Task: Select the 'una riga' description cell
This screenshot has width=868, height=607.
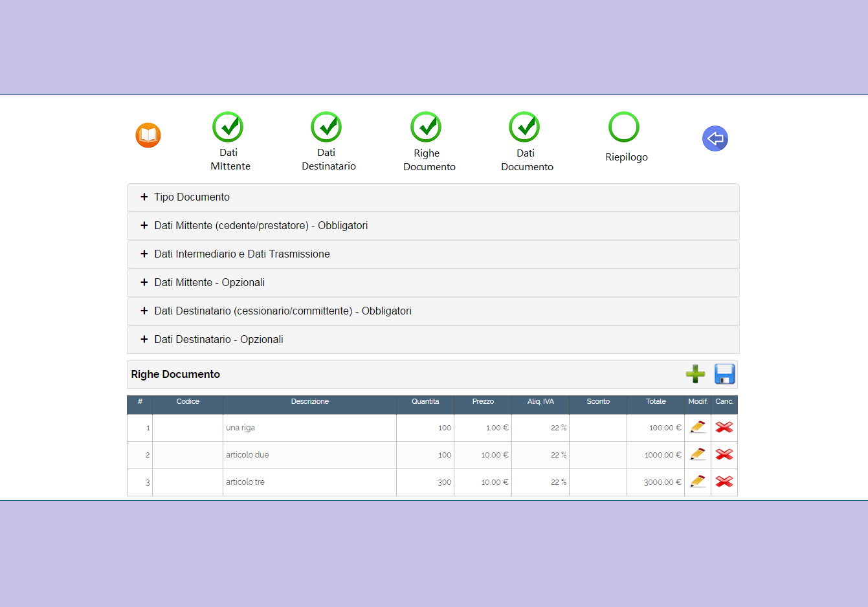Action: click(310, 428)
